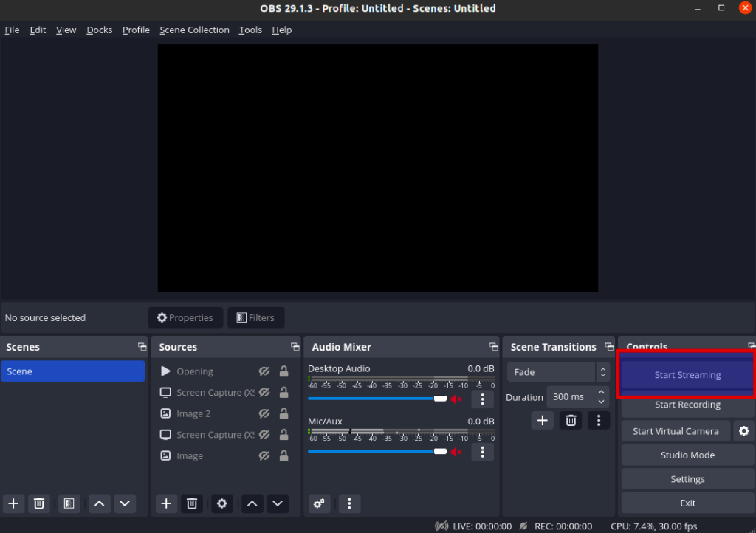Open the Edit menu

(38, 30)
